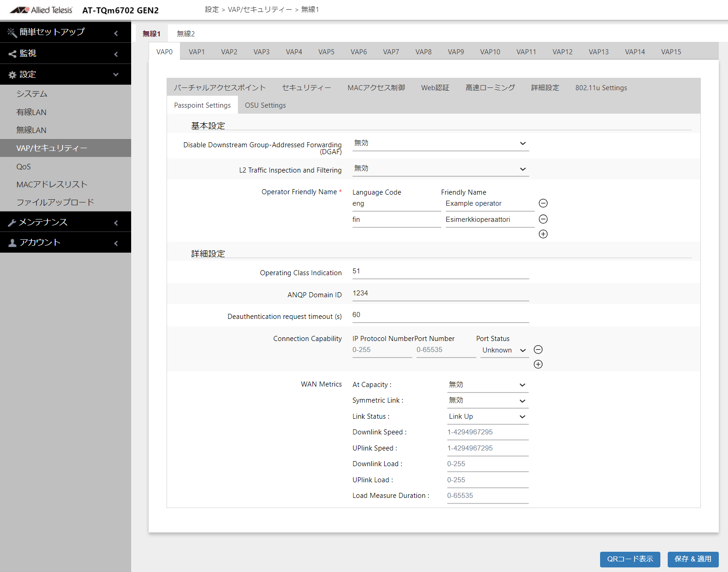This screenshot has width=728, height=572.
Task: Open the 802.11u Settings tab
Action: (601, 87)
